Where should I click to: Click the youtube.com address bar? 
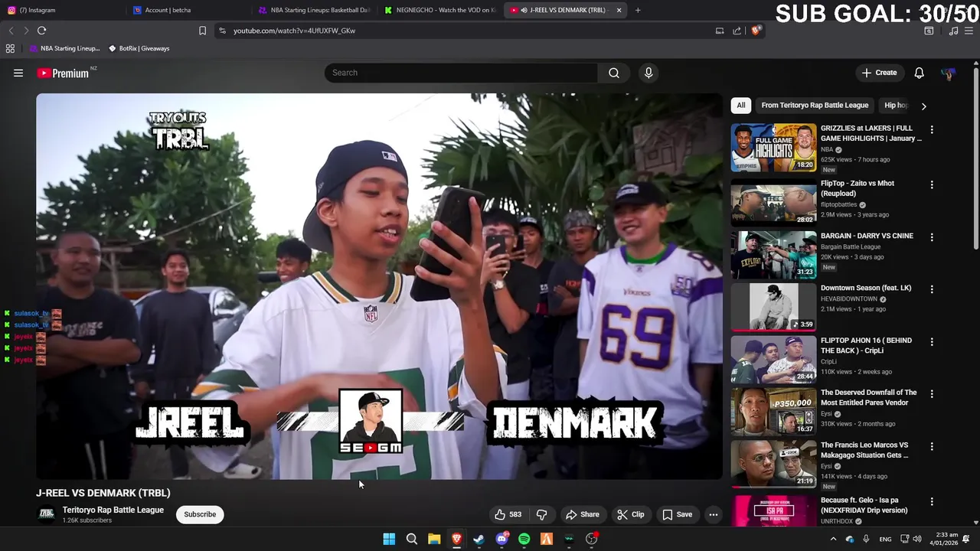(x=459, y=31)
